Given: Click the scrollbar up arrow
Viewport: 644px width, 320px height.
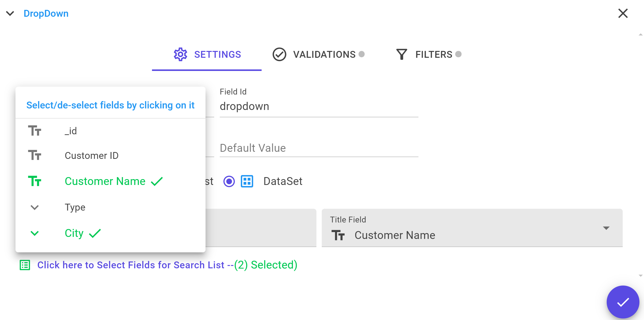Looking at the screenshot, I should pyautogui.click(x=641, y=35).
